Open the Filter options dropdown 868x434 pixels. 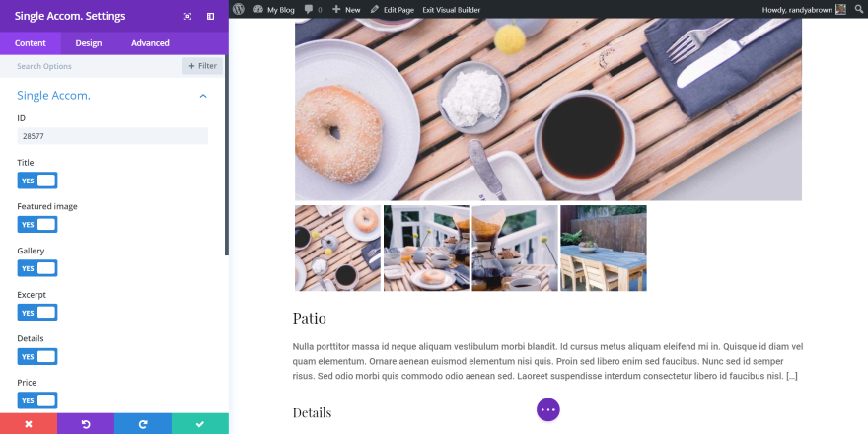202,66
